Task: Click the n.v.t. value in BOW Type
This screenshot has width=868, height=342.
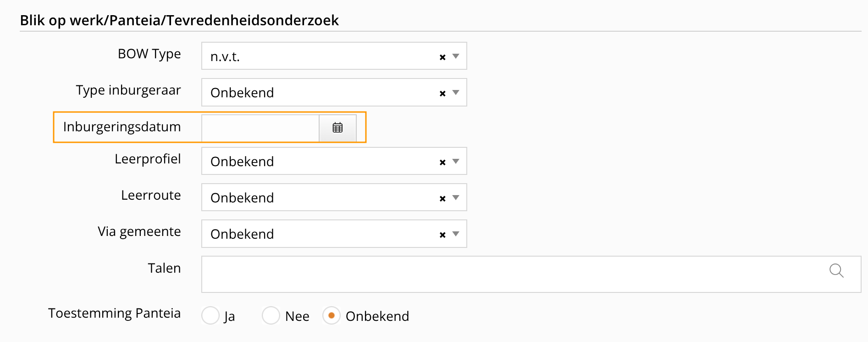Action: pos(225,56)
